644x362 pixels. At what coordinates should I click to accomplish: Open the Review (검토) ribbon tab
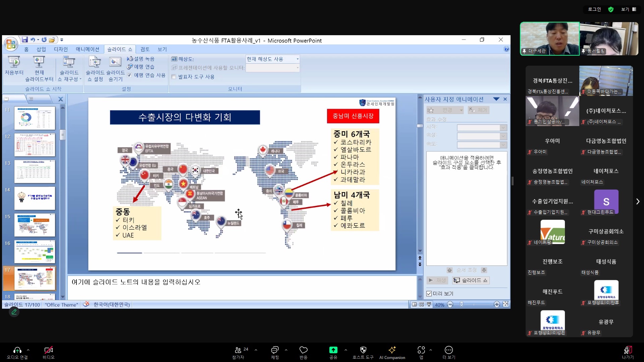[145, 49]
